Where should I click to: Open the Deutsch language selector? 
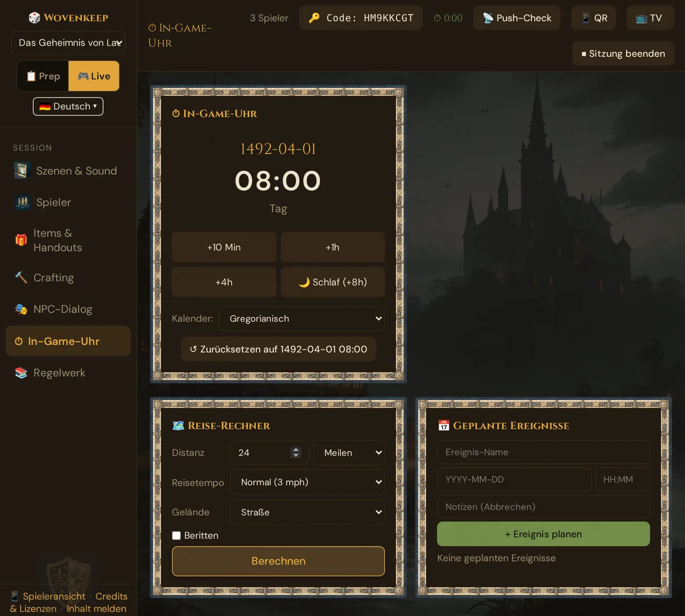pos(68,106)
